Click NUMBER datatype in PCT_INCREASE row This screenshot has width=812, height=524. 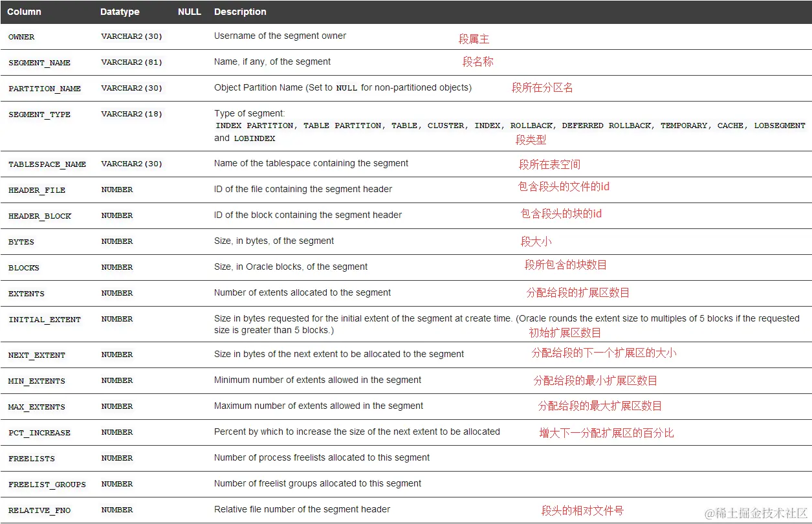117,432
